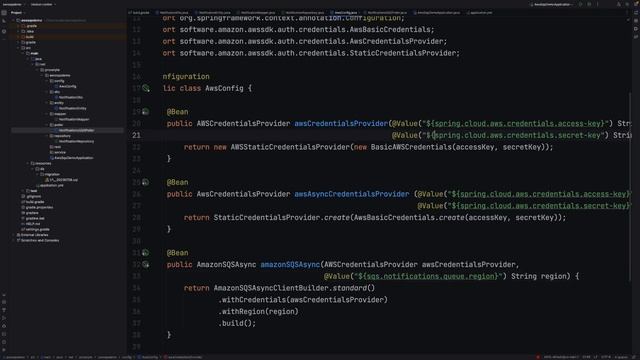Open the Commit tool window icon

pos(4,21)
